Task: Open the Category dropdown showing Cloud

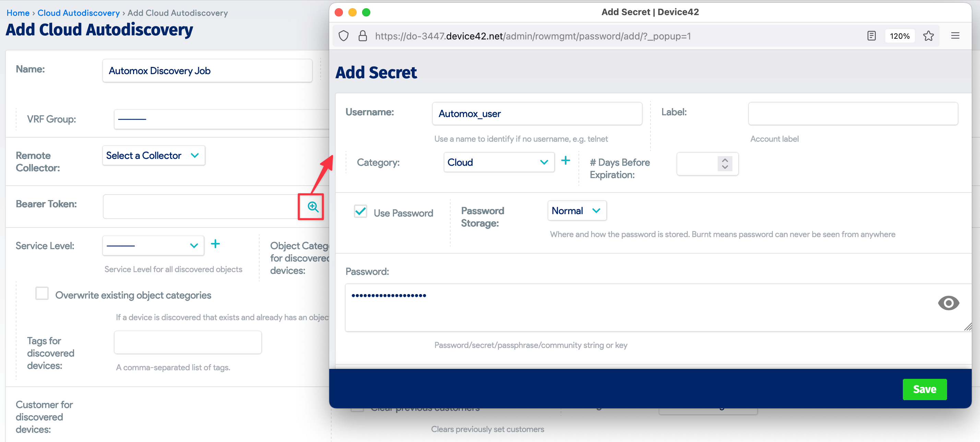Action: click(x=498, y=163)
